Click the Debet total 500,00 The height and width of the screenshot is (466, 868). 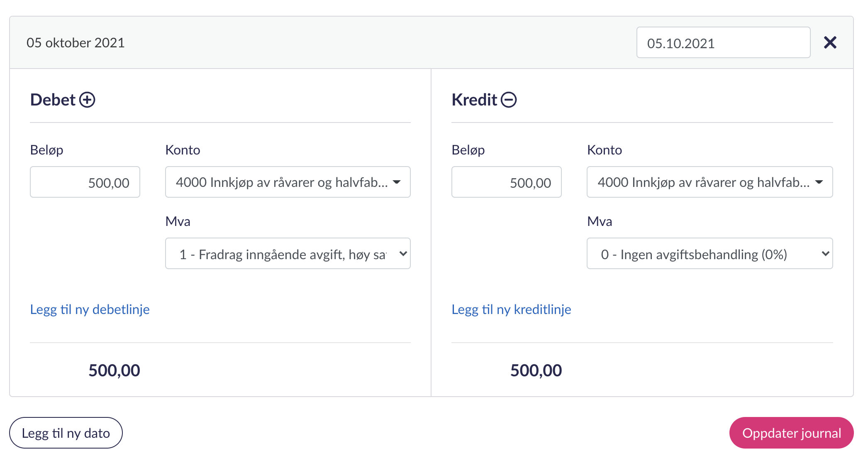coord(114,370)
